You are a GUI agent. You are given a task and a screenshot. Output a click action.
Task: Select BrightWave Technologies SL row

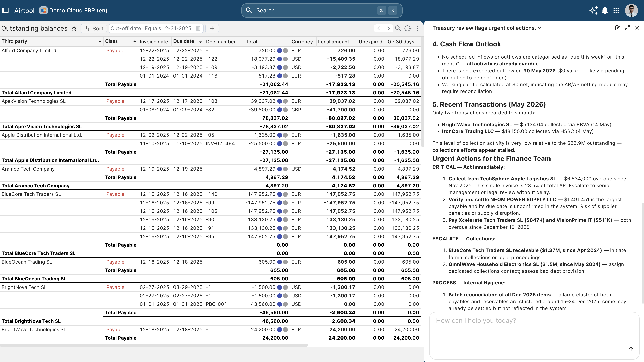(x=211, y=330)
